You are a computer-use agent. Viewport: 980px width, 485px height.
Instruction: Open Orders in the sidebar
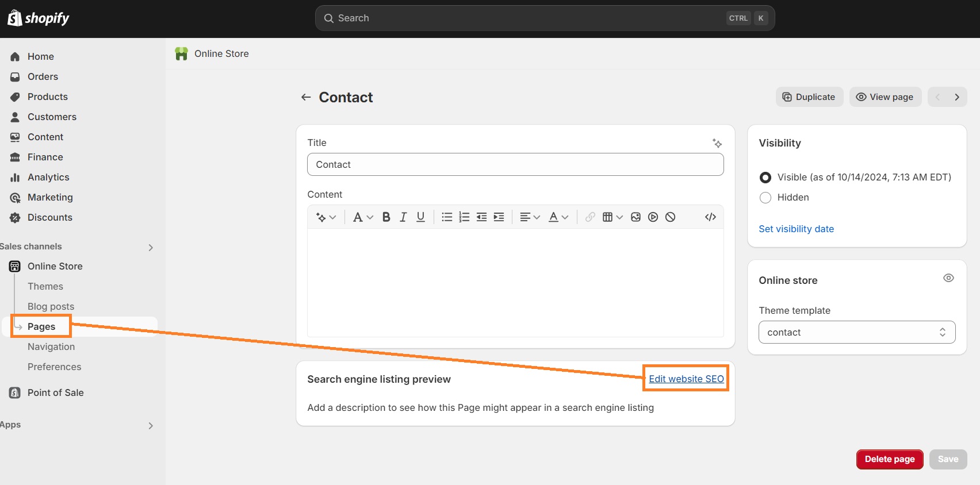click(43, 76)
